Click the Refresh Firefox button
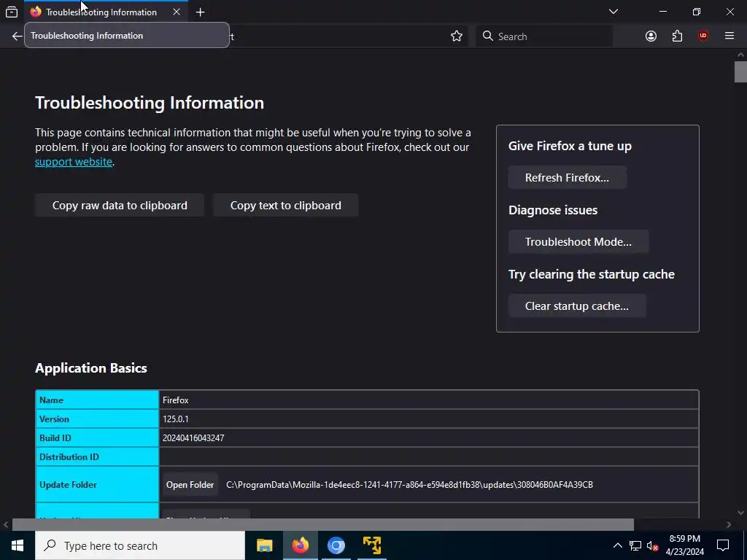 pyautogui.click(x=567, y=178)
